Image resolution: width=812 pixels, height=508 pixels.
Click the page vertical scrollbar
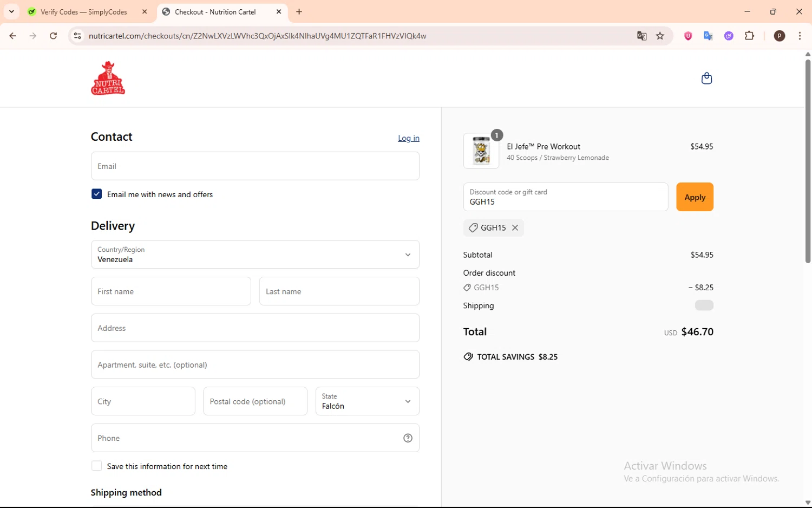808,161
